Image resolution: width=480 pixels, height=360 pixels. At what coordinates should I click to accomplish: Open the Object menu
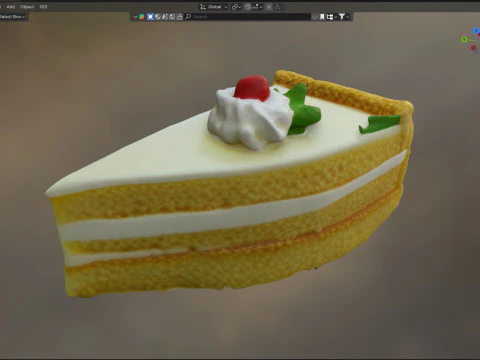[x=27, y=7]
